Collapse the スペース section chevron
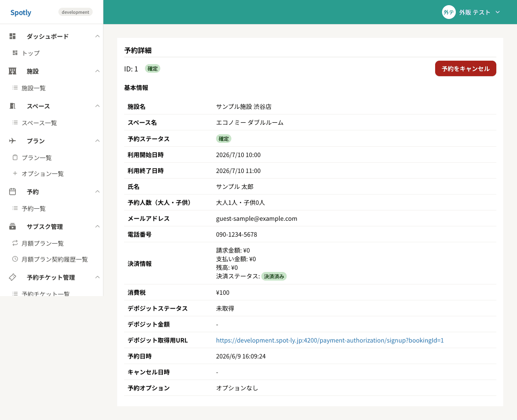Screen dimensions: 517x420 [97, 106]
